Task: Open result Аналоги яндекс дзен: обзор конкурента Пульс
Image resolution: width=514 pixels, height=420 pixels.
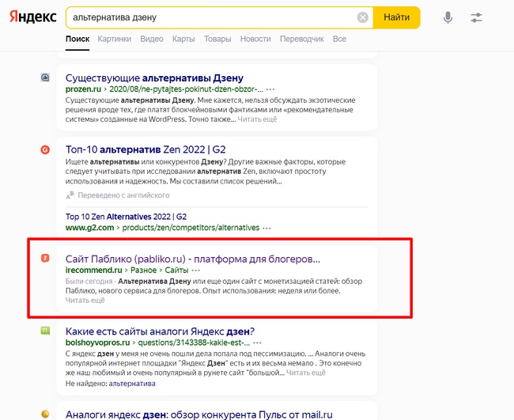Action: [x=199, y=414]
